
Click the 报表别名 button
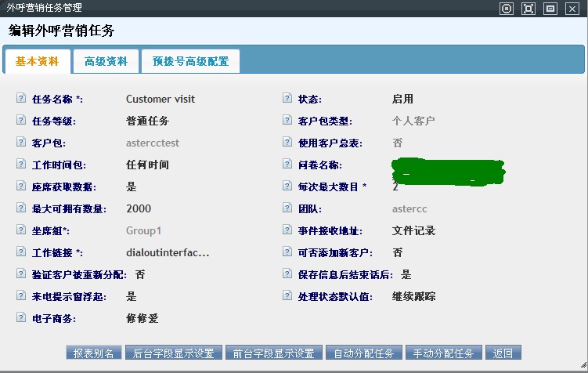(94, 353)
